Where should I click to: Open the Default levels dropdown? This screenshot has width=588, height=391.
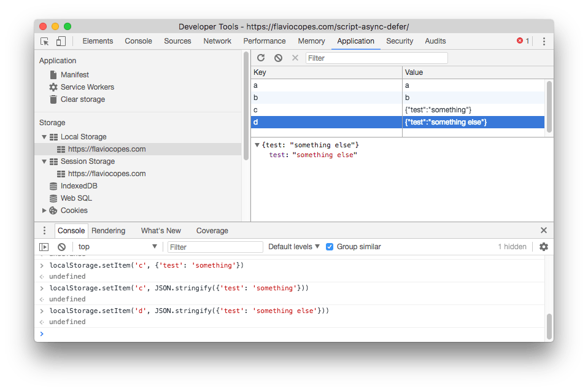click(x=293, y=246)
